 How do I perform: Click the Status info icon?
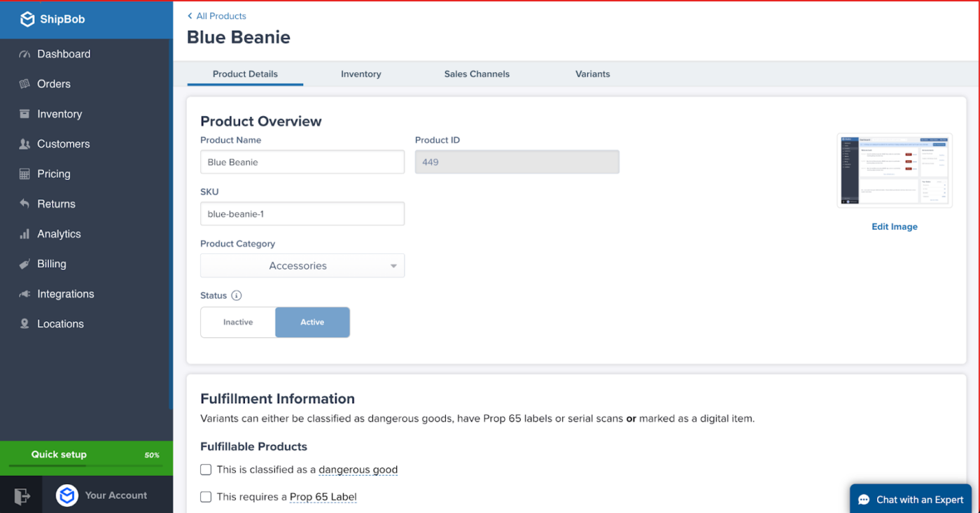pyautogui.click(x=237, y=295)
